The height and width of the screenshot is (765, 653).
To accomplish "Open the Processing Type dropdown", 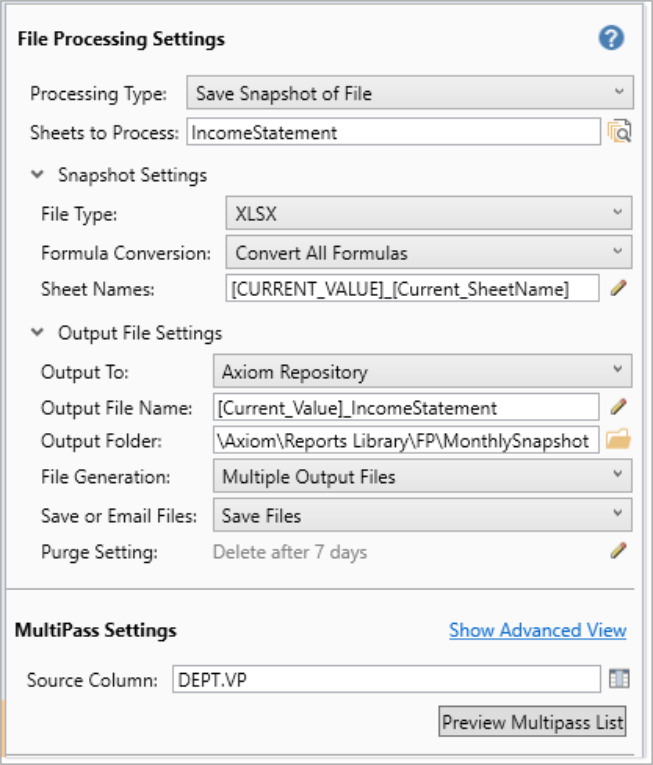I will 410,94.
